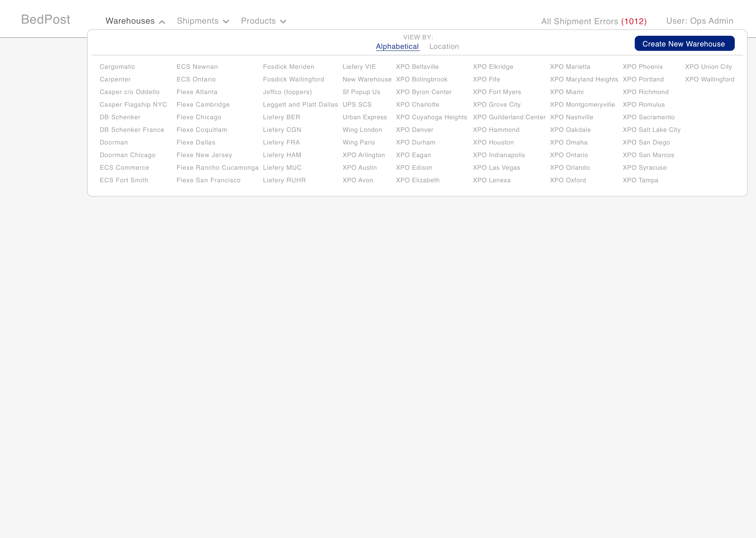This screenshot has width=756, height=538.
Task: Select Liefery RUHR warehouse
Action: tap(284, 180)
